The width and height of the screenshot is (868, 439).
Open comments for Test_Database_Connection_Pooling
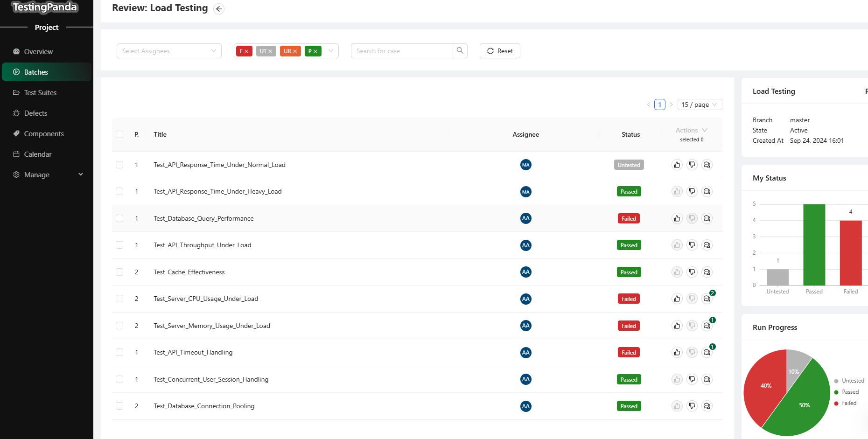click(x=707, y=406)
